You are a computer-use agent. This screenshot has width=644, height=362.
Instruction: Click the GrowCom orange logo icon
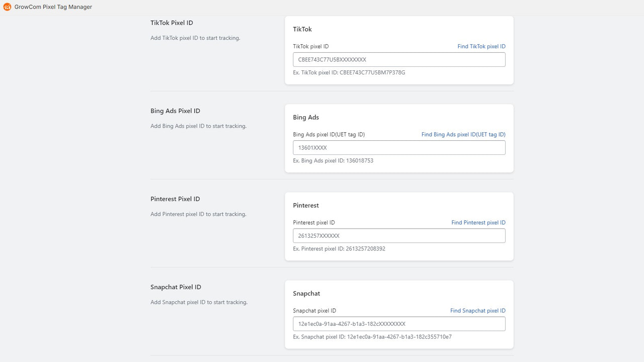(7, 7)
